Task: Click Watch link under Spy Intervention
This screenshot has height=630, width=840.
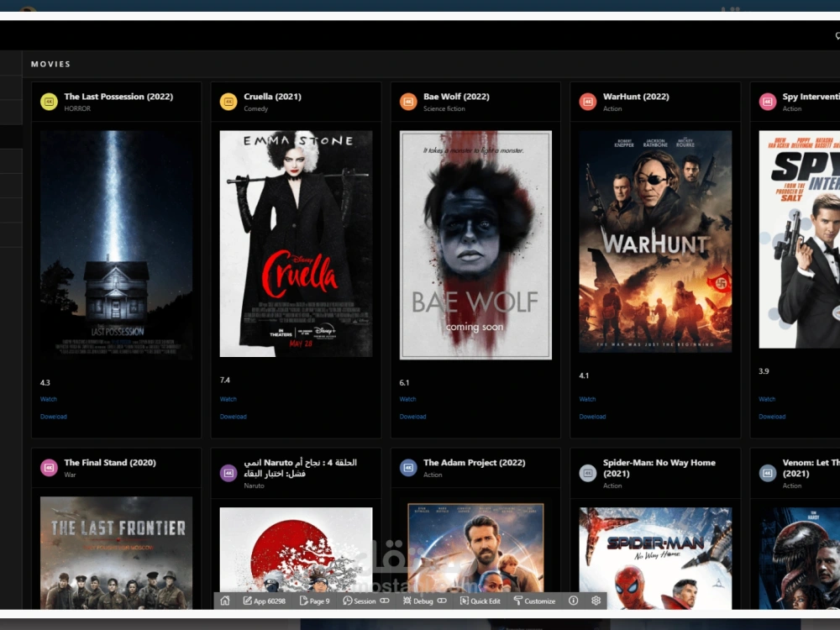Action: [767, 399]
